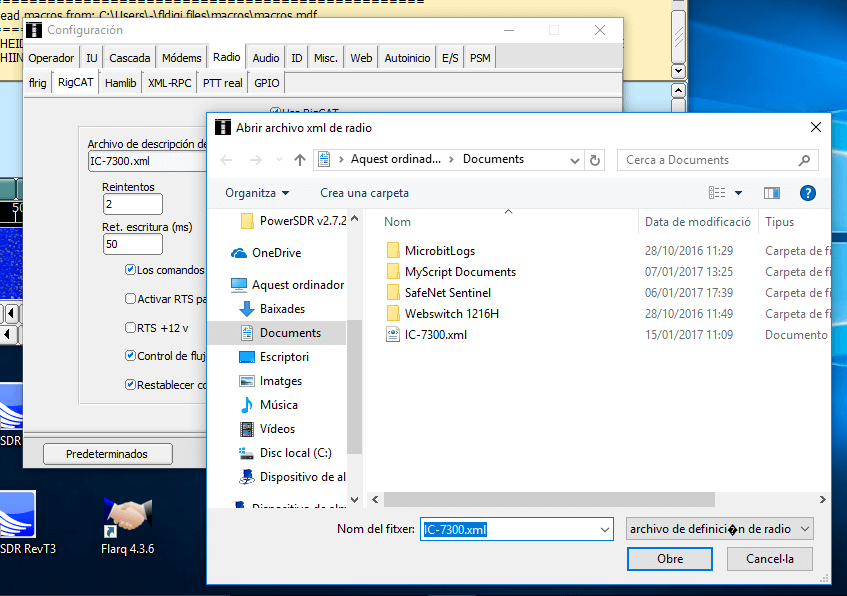Sort by Data de modificació column
This screenshot has width=847, height=596.
(697, 222)
